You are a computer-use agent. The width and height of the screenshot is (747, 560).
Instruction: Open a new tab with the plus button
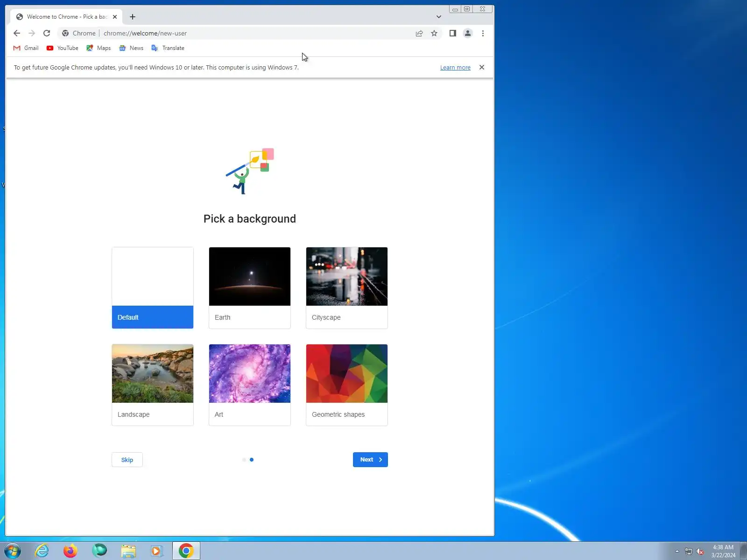click(133, 17)
